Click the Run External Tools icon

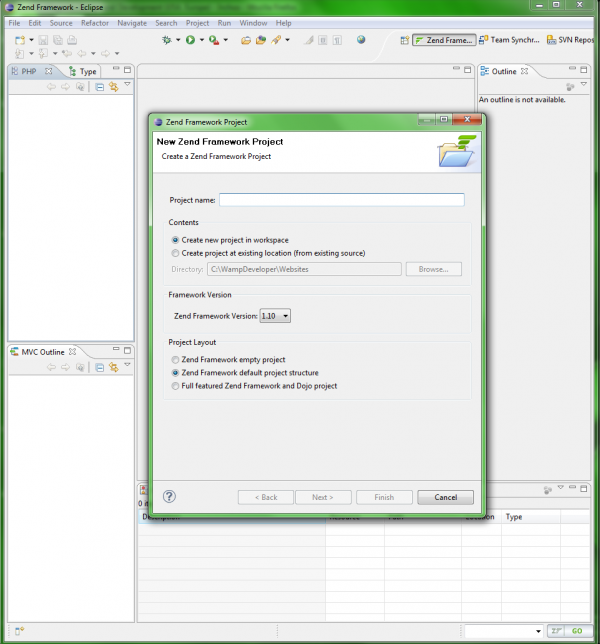214,40
